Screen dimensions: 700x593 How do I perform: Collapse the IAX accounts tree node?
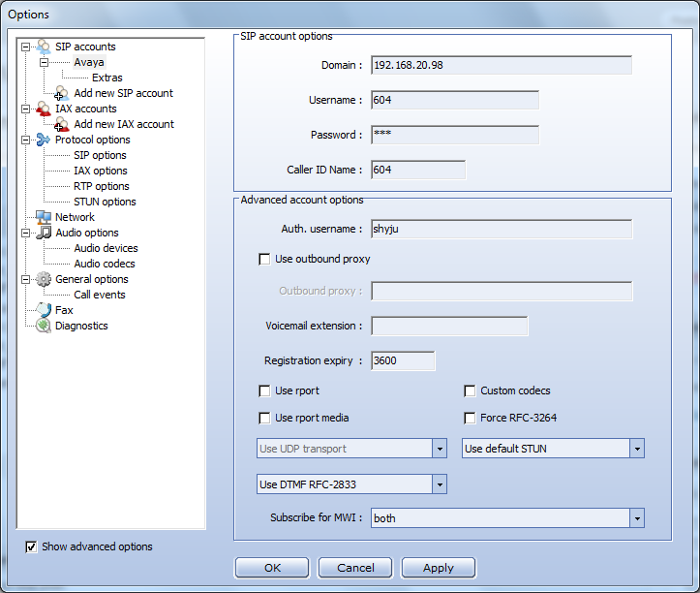click(x=26, y=109)
